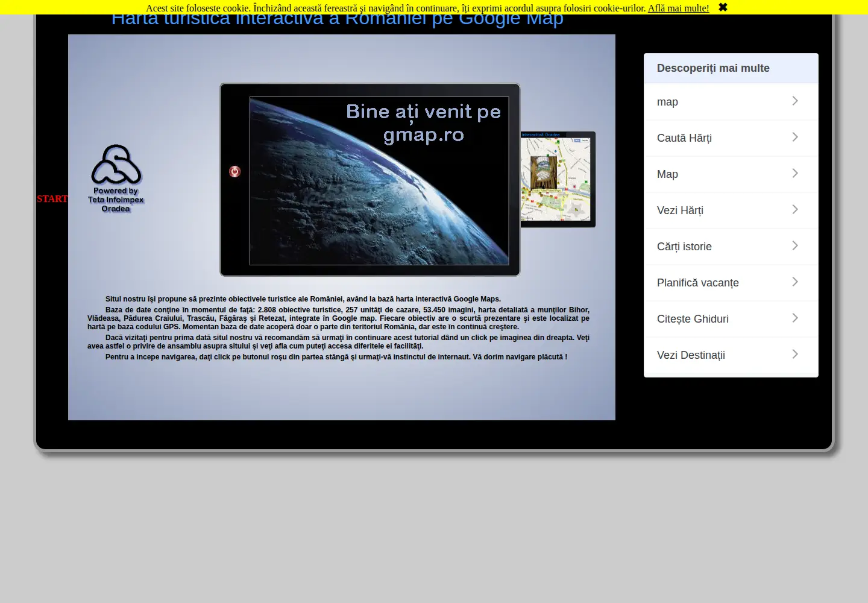Close the cookie notice banner

click(723, 7)
